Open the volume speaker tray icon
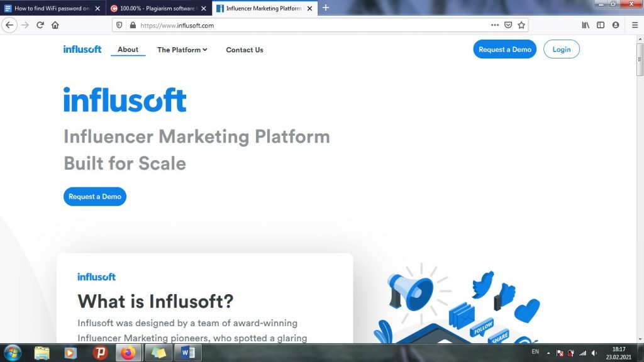The height and width of the screenshot is (362, 644). pyautogui.click(x=594, y=353)
